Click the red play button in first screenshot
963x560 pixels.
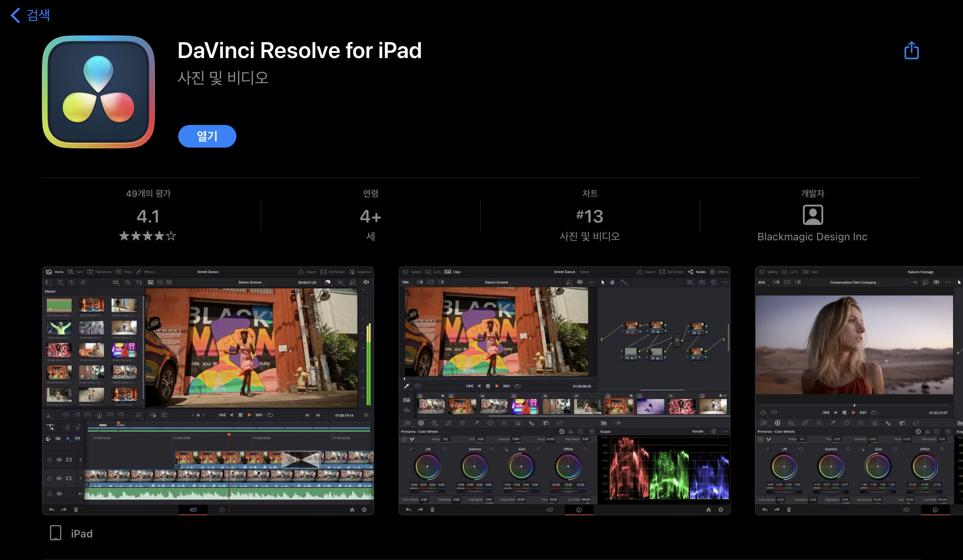click(x=250, y=415)
